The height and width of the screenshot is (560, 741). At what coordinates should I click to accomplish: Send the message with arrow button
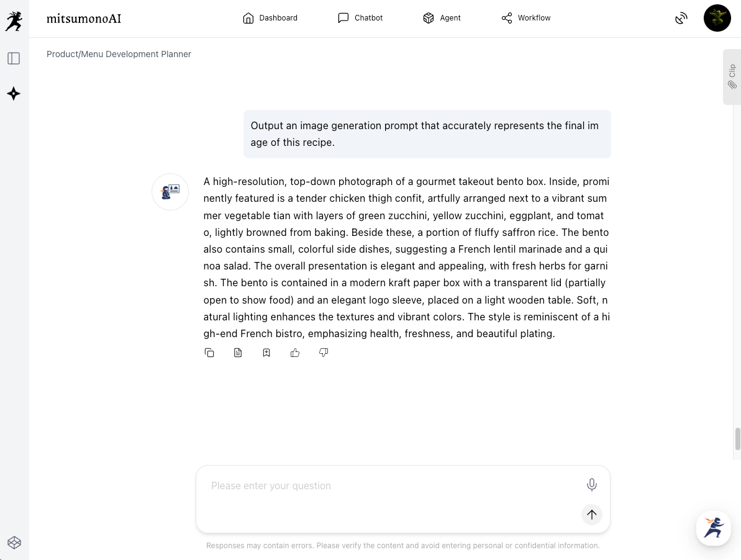[x=591, y=514]
